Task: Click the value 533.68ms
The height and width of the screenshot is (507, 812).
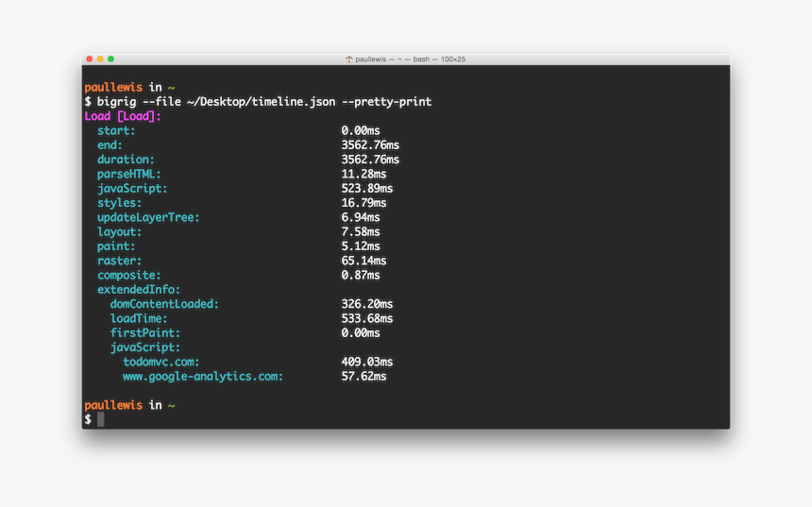Action: point(366,318)
